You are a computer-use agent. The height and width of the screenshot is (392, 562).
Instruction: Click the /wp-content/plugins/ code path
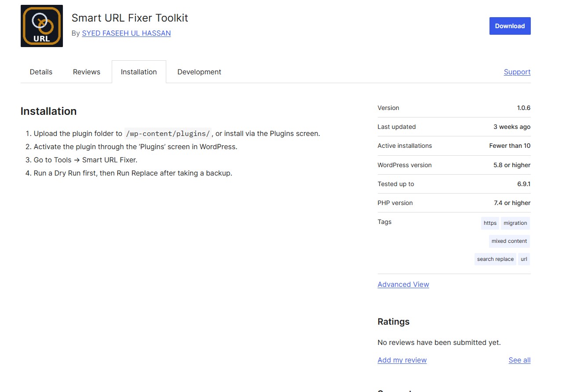tap(168, 134)
